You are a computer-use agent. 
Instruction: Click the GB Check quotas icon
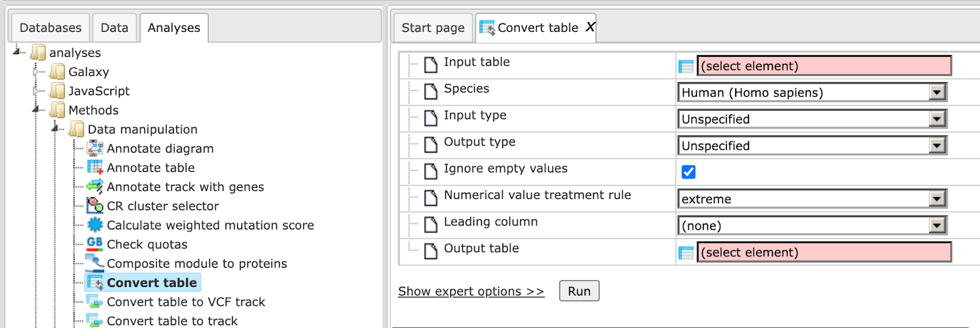pyautogui.click(x=95, y=244)
